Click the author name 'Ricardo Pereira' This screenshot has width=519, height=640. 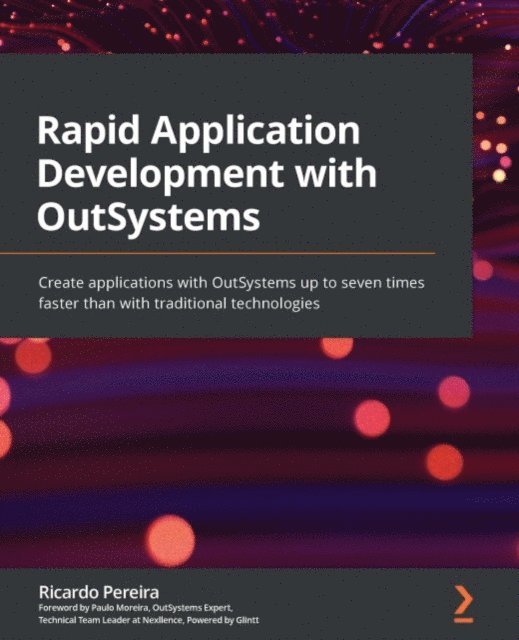click(x=99, y=592)
